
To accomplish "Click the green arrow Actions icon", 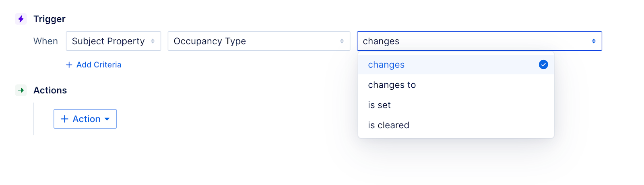I will (21, 90).
